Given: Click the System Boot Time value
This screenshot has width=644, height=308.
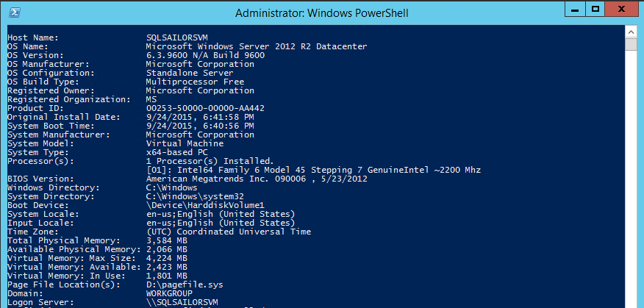Looking at the screenshot, I should click(200, 126).
